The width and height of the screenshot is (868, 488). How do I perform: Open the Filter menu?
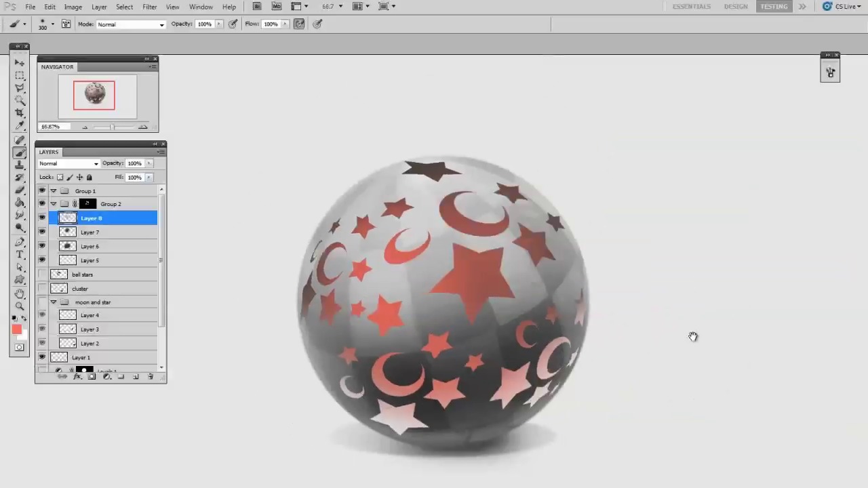(x=150, y=7)
